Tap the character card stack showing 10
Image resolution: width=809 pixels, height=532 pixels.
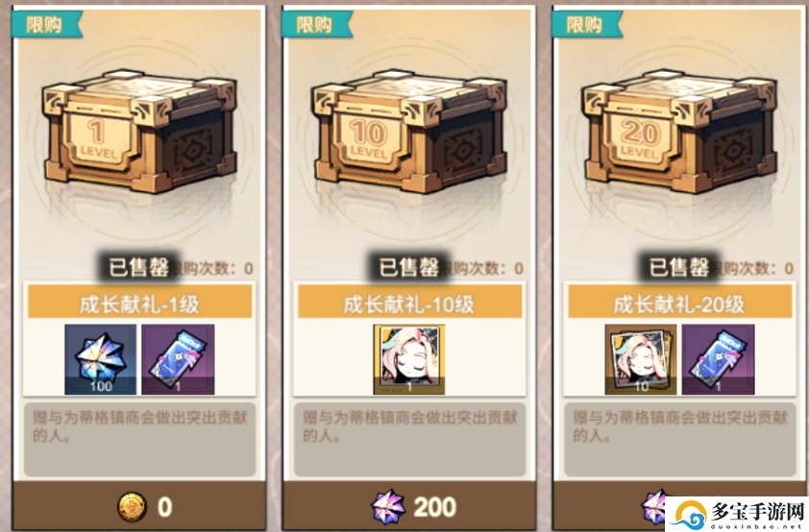[641, 359]
